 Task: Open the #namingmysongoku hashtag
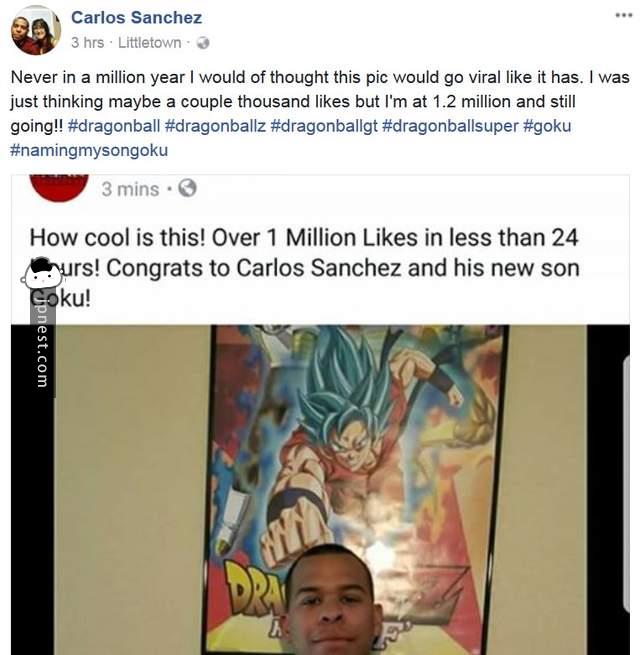pos(89,150)
